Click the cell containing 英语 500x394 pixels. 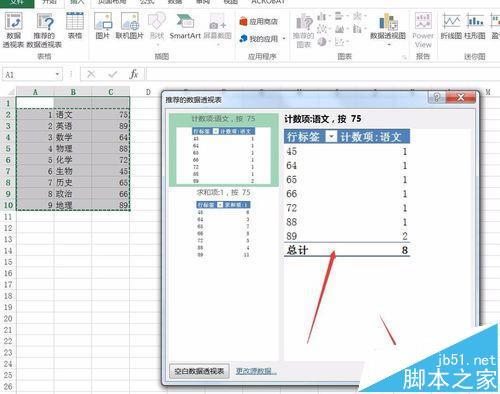(73, 126)
